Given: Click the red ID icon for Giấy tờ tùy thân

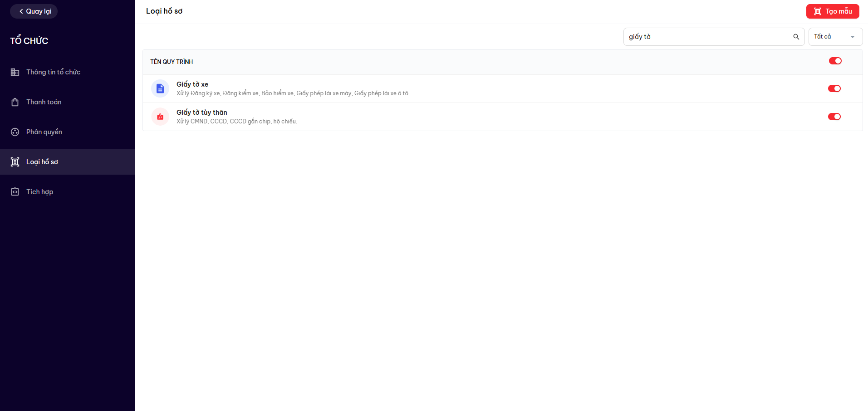Looking at the screenshot, I should pyautogui.click(x=160, y=117).
